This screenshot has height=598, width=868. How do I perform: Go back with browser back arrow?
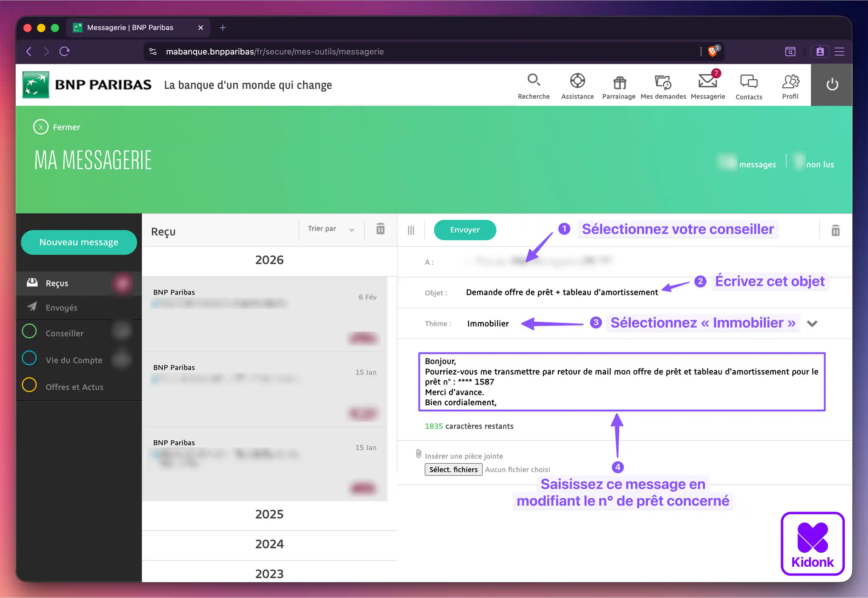(x=29, y=51)
